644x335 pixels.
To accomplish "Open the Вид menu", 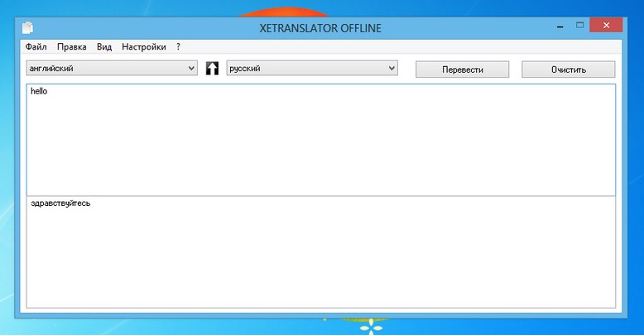I will coord(104,47).
